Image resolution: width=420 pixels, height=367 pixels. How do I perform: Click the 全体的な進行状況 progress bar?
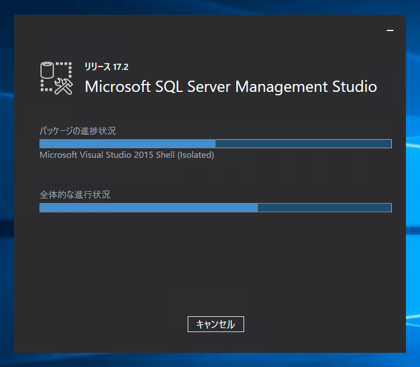216,208
